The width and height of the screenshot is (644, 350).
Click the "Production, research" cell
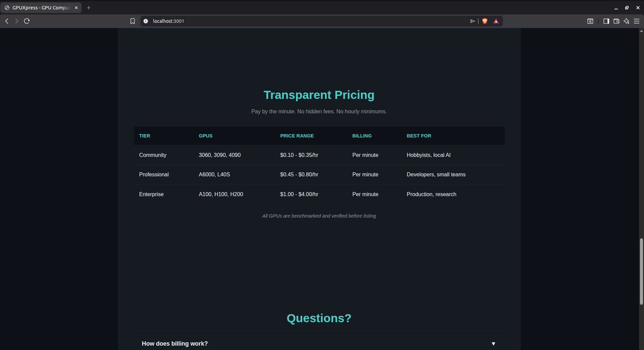(x=431, y=194)
